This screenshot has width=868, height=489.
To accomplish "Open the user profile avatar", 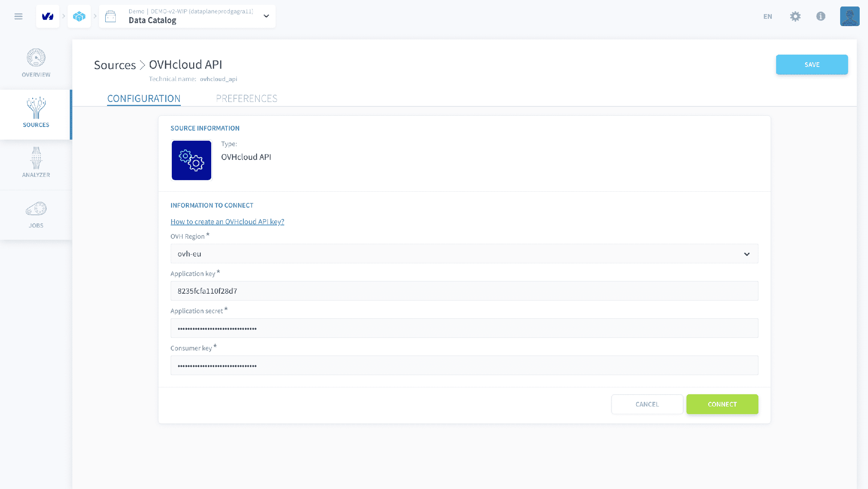I will click(850, 16).
